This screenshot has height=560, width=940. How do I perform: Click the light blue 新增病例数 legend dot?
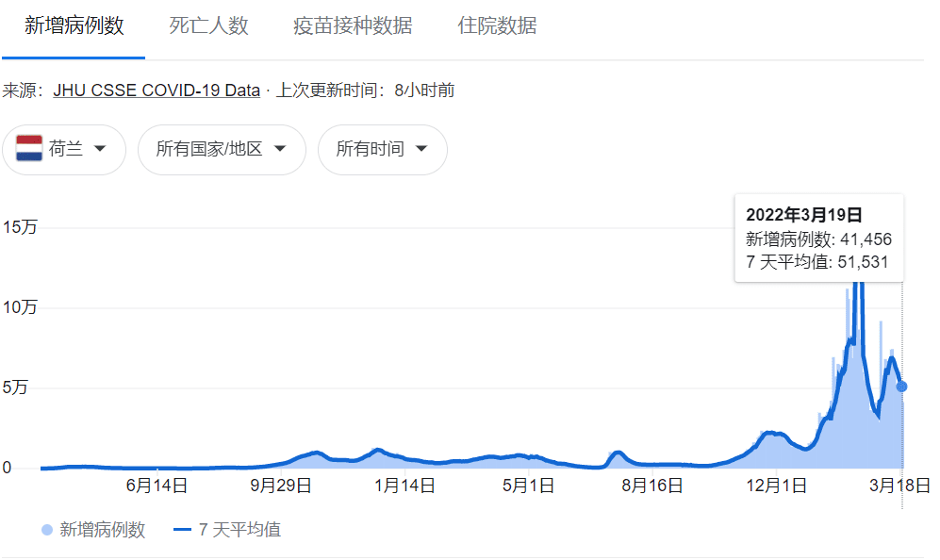click(47, 530)
